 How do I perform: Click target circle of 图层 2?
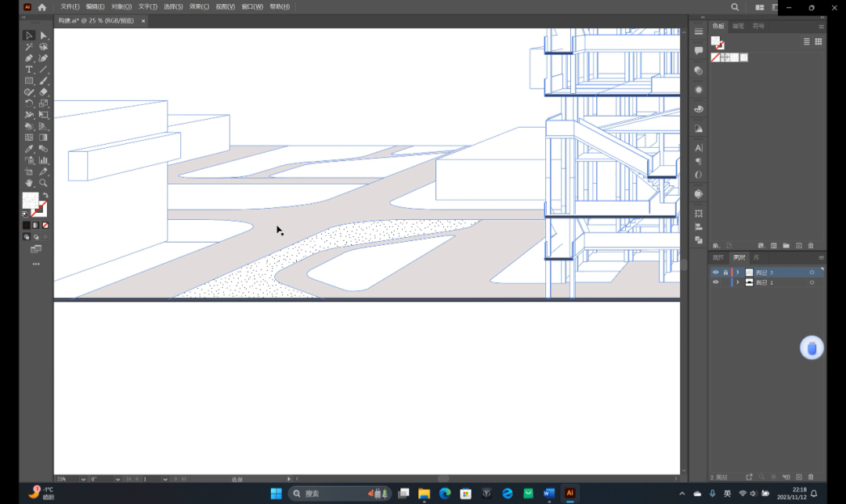click(x=812, y=272)
